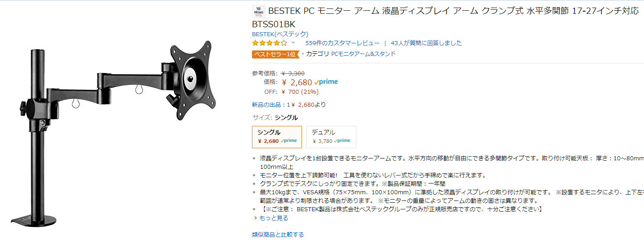Click the OFF ¥ 700 (21%) discount text
Image resolution: width=644 pixels, height=242 pixels.
point(291,92)
